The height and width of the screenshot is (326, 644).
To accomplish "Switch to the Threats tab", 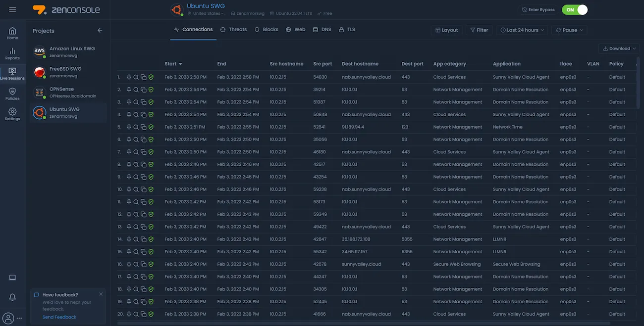I will 233,30.
